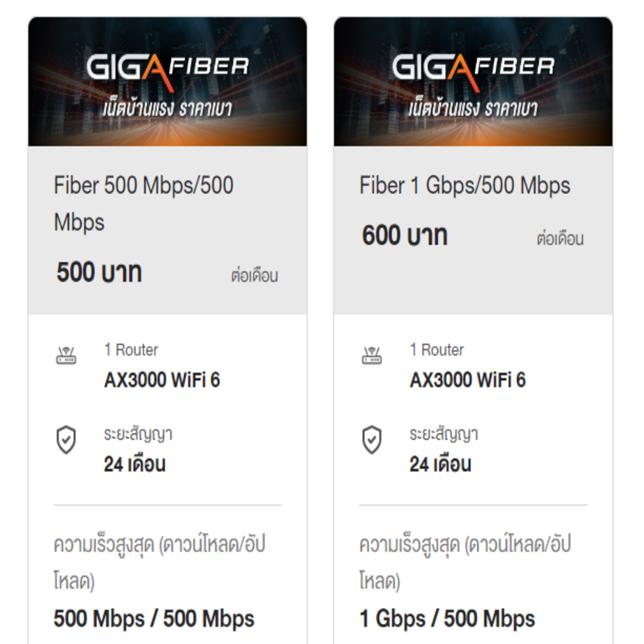Click AX3000 WiFi 6 in the 500 บาท plan
644x644 pixels.
162,380
